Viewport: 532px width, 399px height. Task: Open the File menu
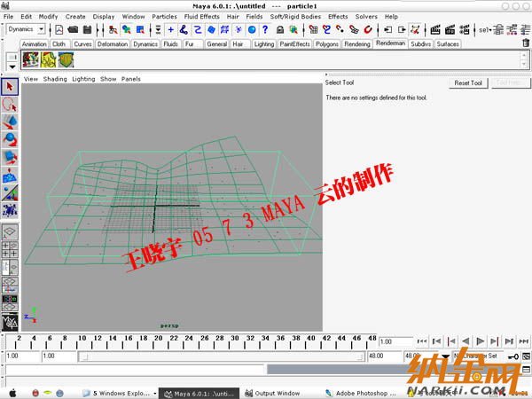pyautogui.click(x=9, y=17)
